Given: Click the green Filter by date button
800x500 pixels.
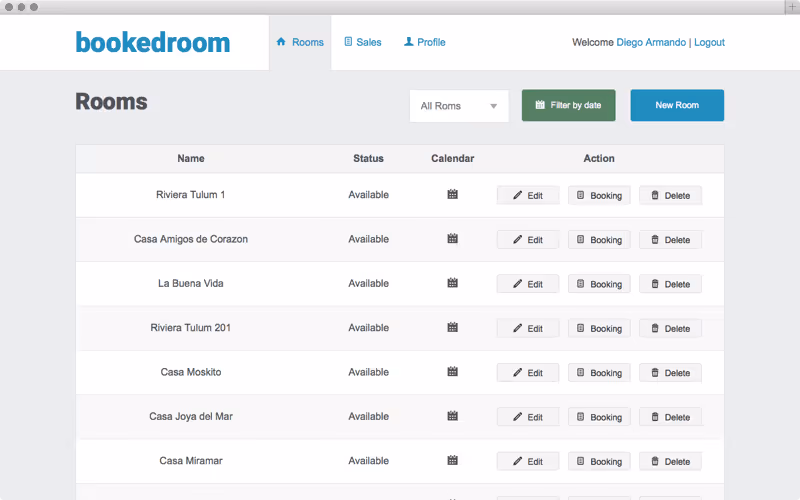Looking at the screenshot, I should point(568,105).
